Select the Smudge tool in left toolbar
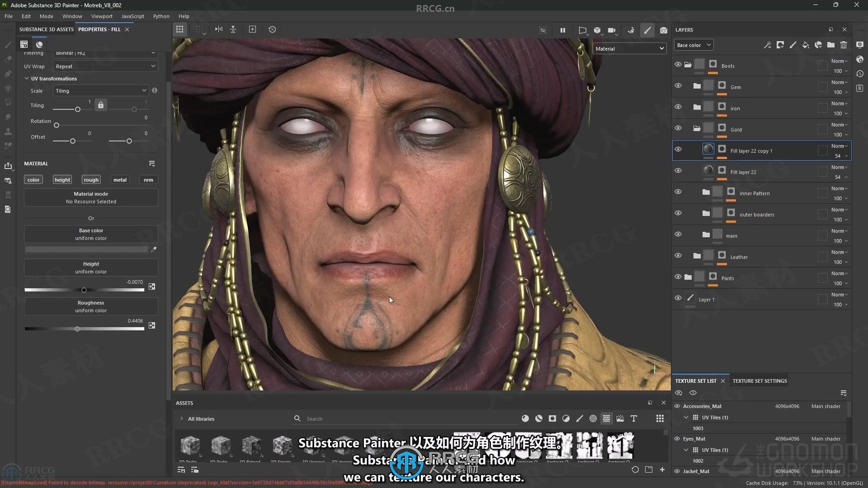Screen dimensions: 868x488 click(x=8, y=117)
